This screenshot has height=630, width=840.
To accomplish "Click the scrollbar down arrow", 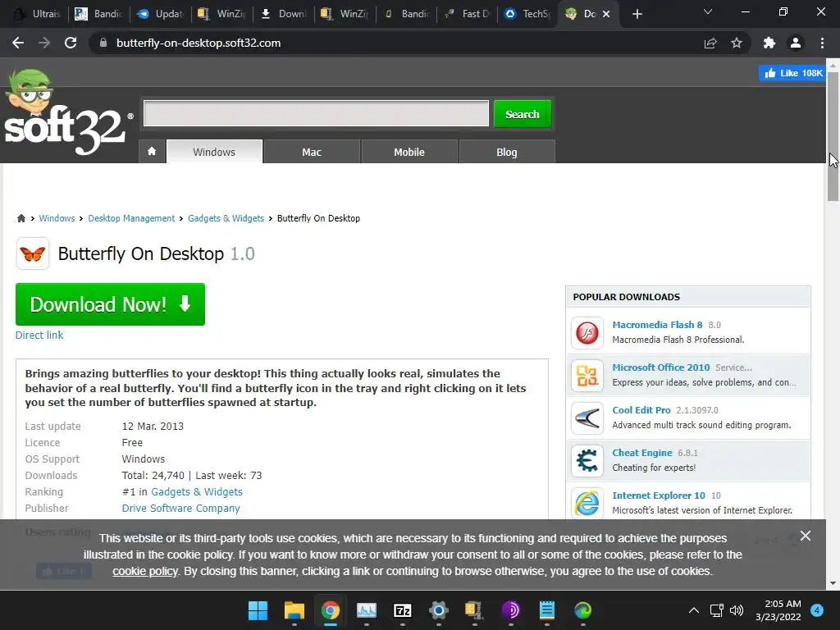I will (833, 583).
